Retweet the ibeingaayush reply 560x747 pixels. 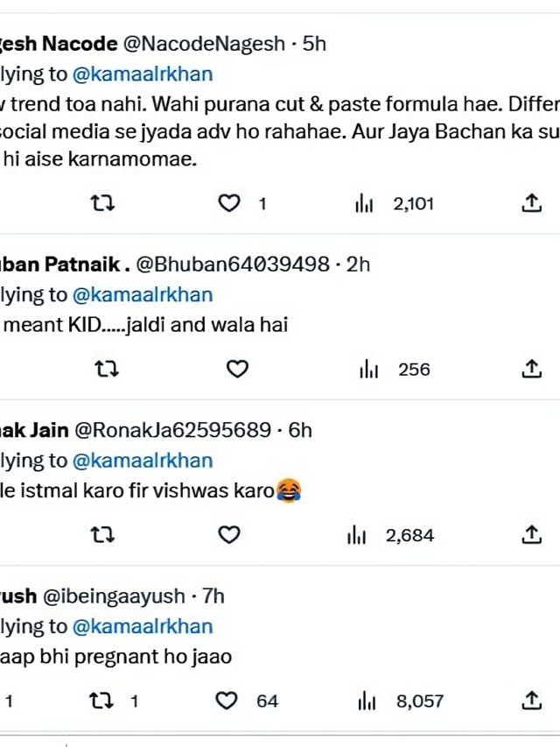114,701
